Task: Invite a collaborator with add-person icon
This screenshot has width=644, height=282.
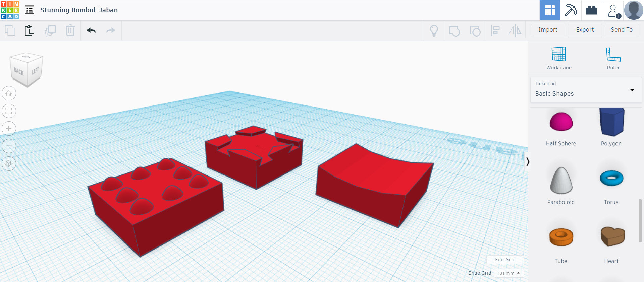Action: tap(614, 11)
